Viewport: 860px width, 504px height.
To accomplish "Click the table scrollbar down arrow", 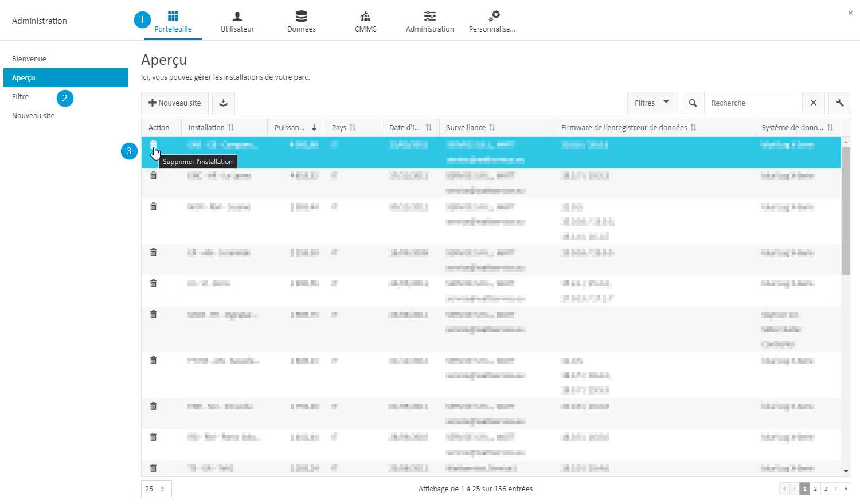I will pyautogui.click(x=846, y=471).
